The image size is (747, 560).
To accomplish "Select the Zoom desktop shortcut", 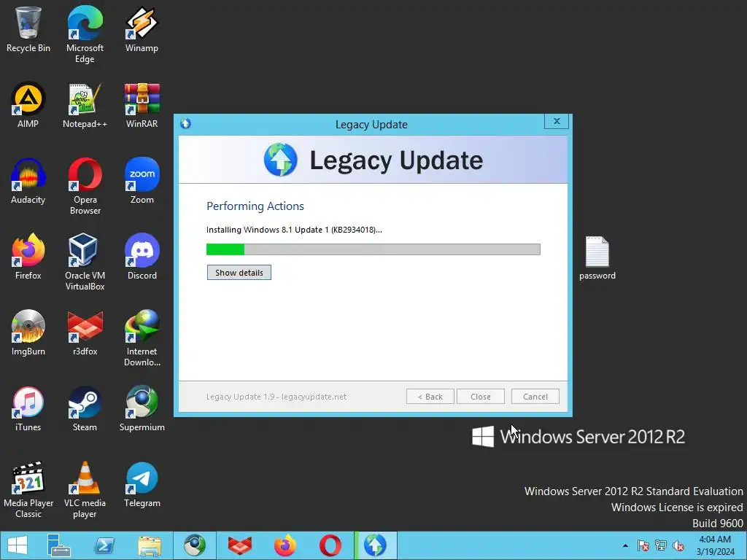I will coord(142,181).
